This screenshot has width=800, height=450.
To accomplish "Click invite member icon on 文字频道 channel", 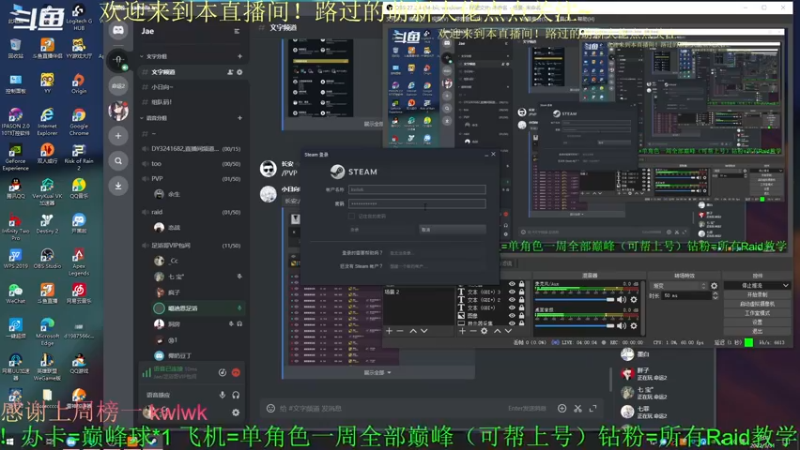I will [x=230, y=72].
